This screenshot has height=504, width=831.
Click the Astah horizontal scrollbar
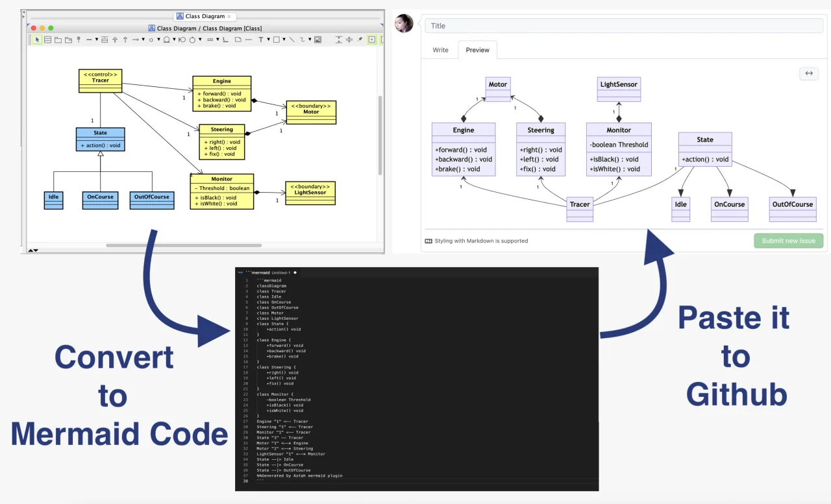pos(184,245)
